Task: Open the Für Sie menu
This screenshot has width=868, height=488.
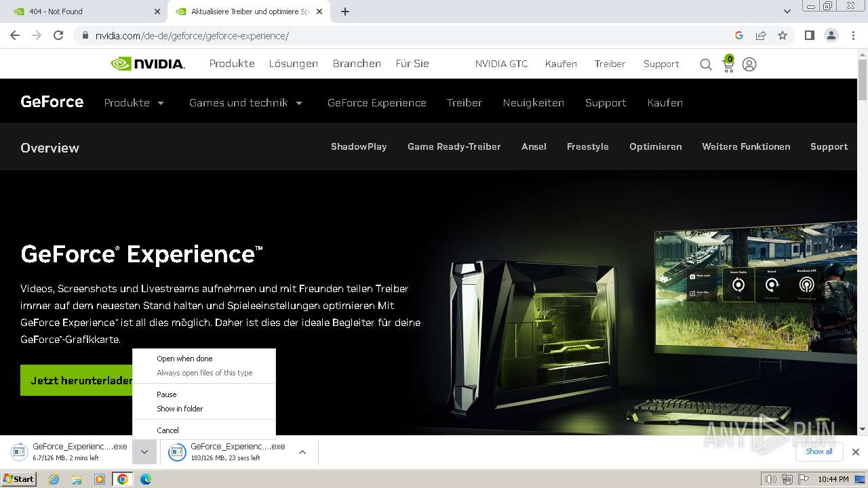Action: coord(412,64)
